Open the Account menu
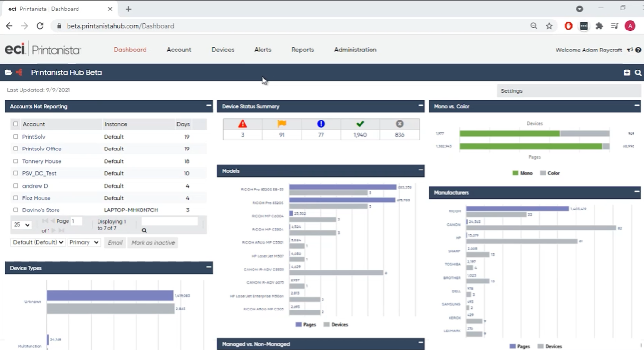Image resolution: width=644 pixels, height=350 pixels. click(179, 50)
